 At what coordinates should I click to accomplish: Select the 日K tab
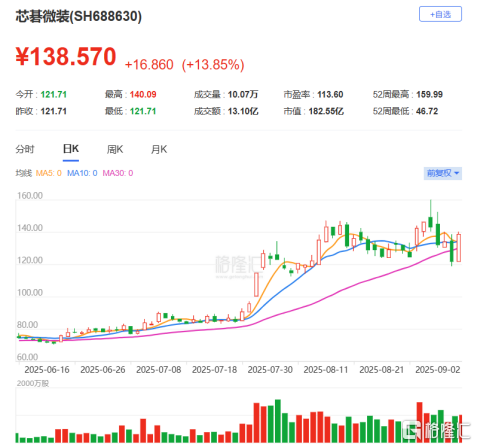(71, 149)
